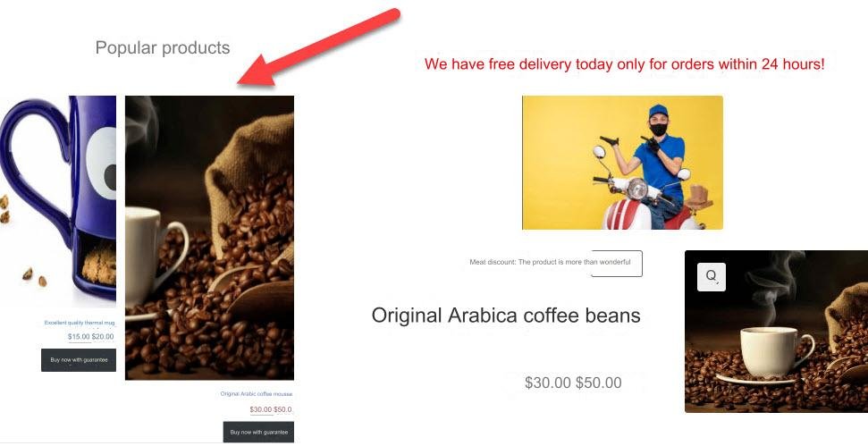The height and width of the screenshot is (446, 868).
Task: Click the magnifier zoom icon on coffee image
Action: pos(712,277)
